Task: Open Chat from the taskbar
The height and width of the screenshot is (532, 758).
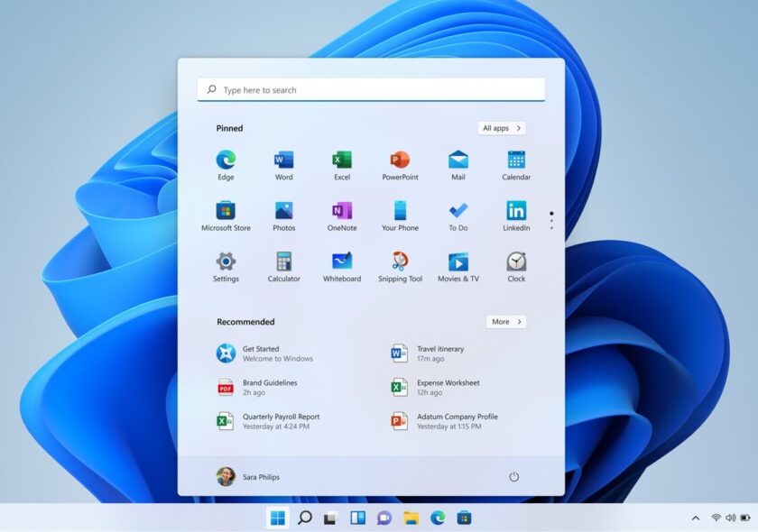Action: click(384, 518)
